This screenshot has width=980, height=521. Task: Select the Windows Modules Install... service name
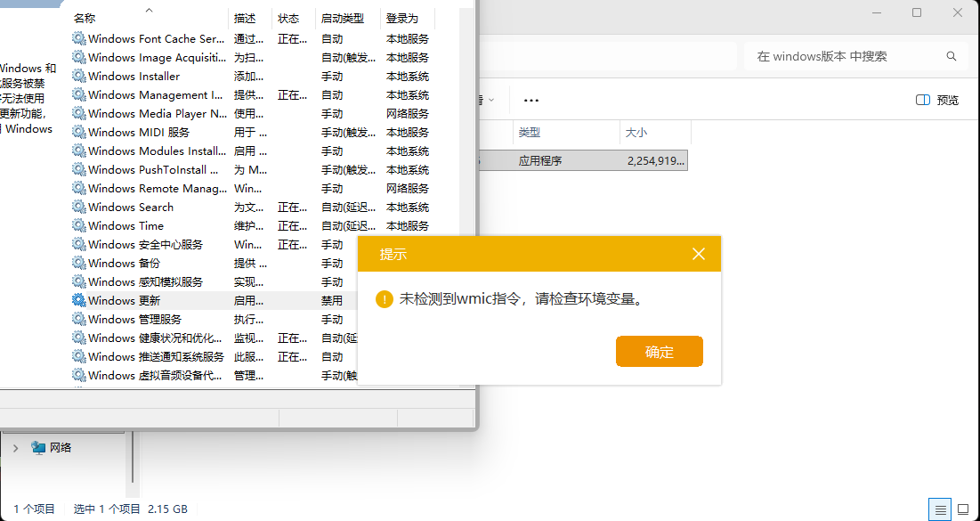pos(157,151)
